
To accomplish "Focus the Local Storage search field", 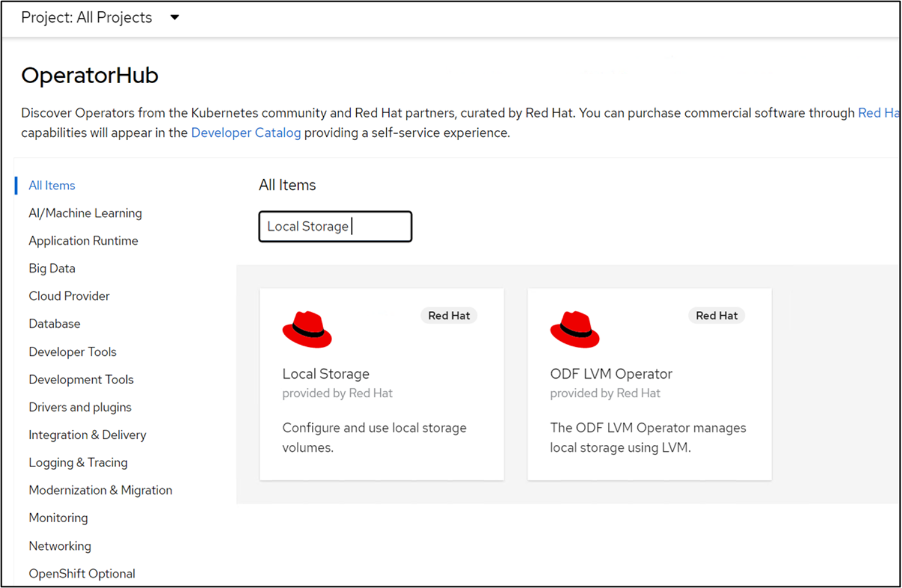I will tap(335, 226).
